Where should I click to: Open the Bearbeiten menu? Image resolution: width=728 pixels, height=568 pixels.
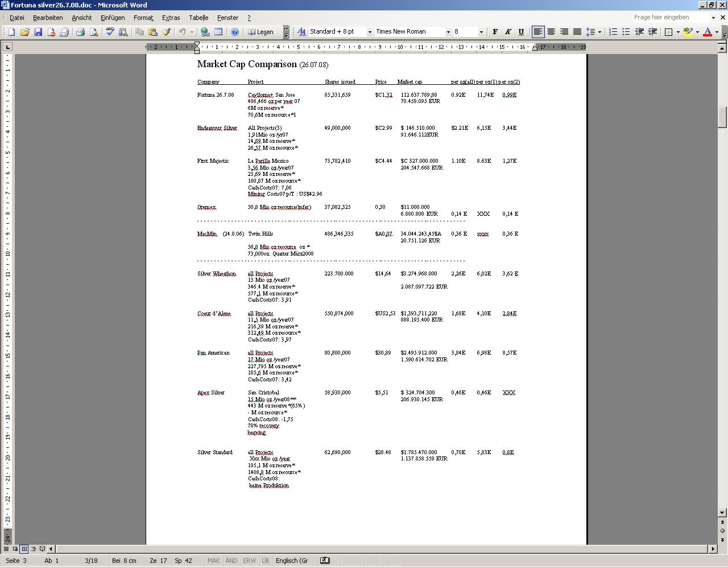pyautogui.click(x=48, y=18)
